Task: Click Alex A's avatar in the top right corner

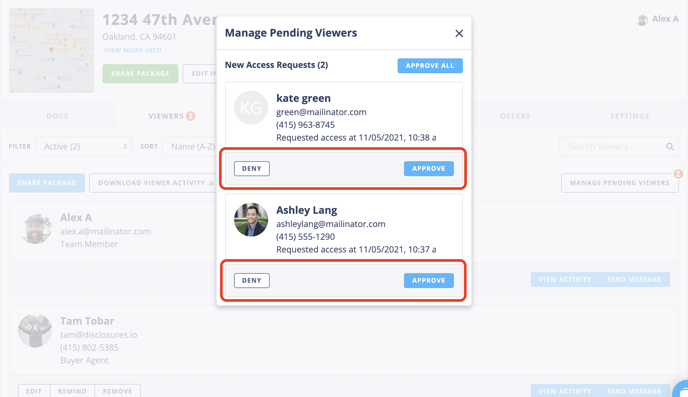Action: pyautogui.click(x=642, y=20)
